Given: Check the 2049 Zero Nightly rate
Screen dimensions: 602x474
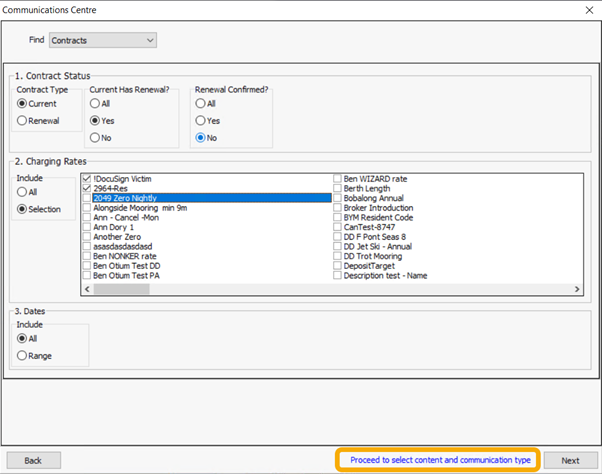Looking at the screenshot, I should pyautogui.click(x=87, y=198).
